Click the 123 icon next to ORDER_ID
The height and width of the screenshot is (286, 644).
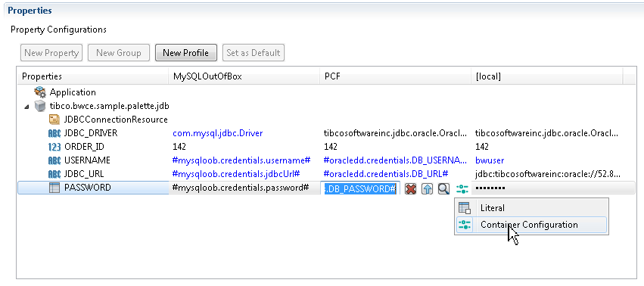pyautogui.click(x=54, y=147)
